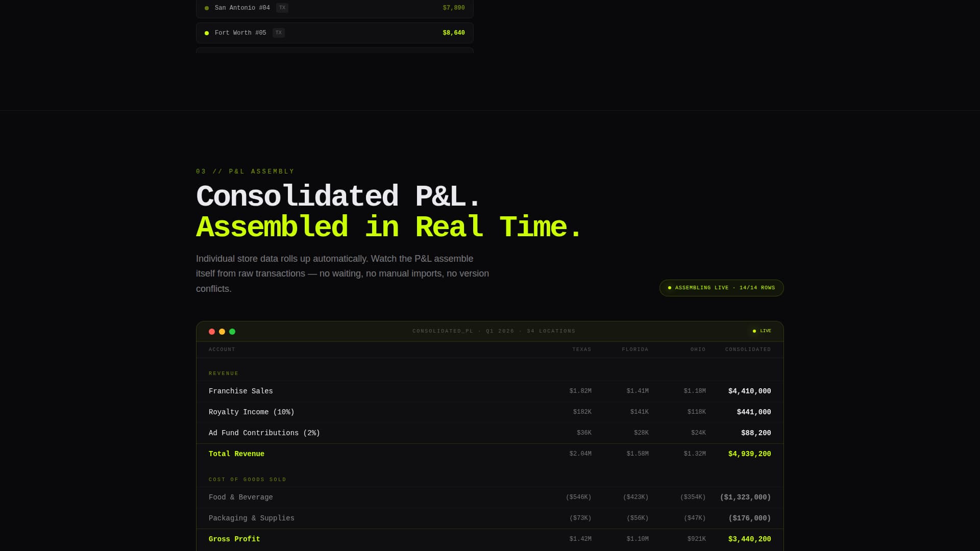Click the yellow window dot
The width and height of the screenshot is (980, 551).
222,332
